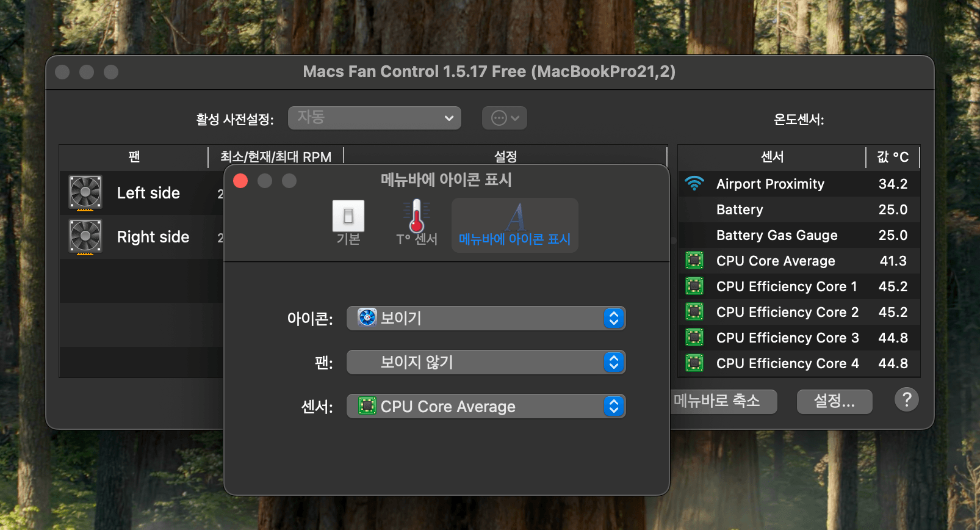
Task: Click the CPU Efficiency Core 3 chip icon
Action: (694, 338)
